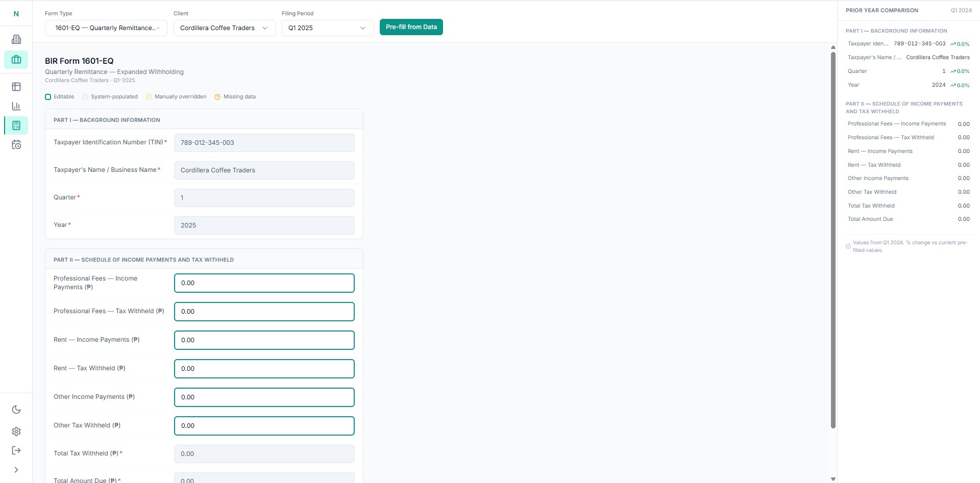The width and height of the screenshot is (980, 483).
Task: Open the building icon in the sidebar
Action: pyautogui.click(x=16, y=39)
